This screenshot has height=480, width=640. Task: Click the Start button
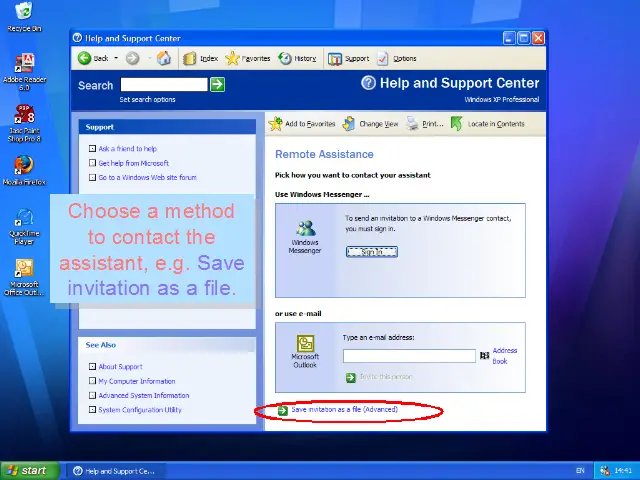pyautogui.click(x=30, y=471)
